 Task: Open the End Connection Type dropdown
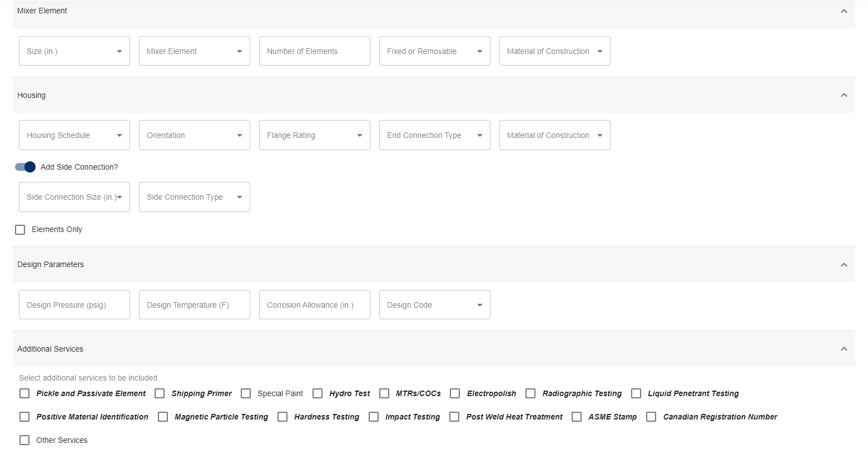[x=434, y=135]
